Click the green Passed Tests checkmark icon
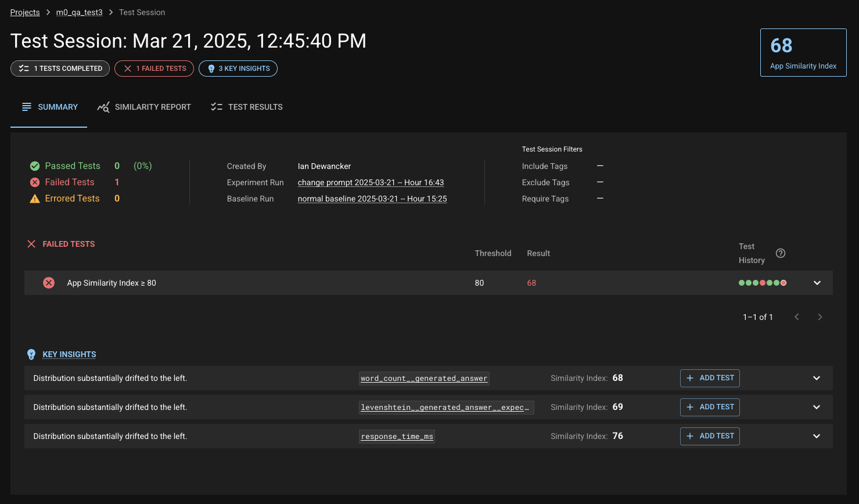Viewport: 859px width, 504px height. (x=35, y=166)
